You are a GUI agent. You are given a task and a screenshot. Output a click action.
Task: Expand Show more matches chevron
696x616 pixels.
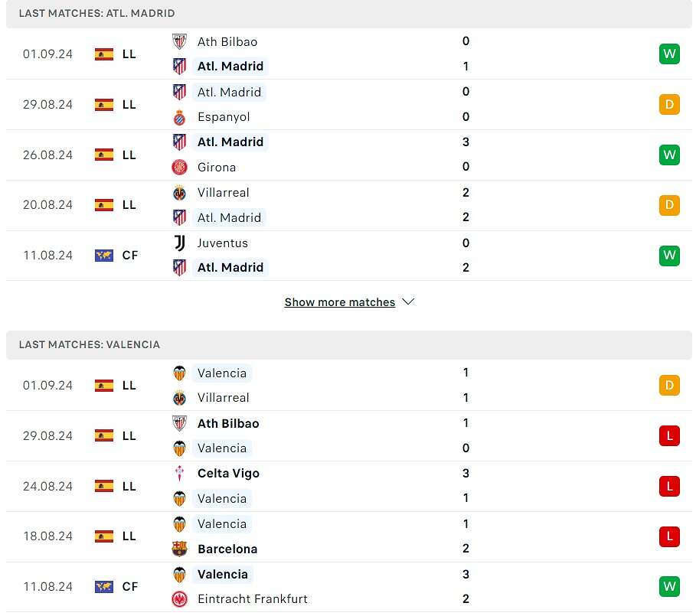pyautogui.click(x=408, y=302)
